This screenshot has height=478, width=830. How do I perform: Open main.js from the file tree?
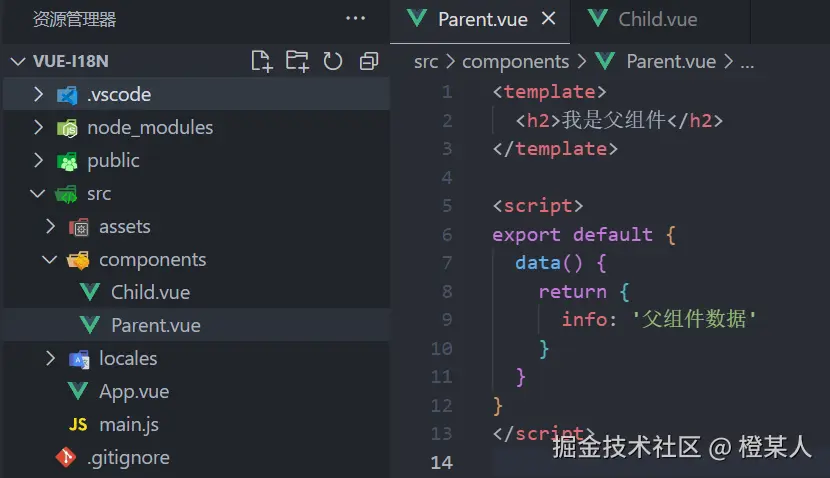129,425
